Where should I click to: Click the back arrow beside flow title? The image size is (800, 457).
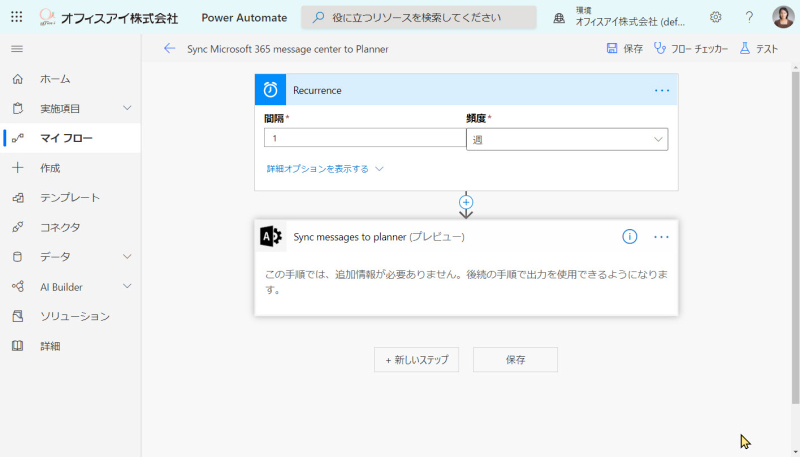(169, 48)
